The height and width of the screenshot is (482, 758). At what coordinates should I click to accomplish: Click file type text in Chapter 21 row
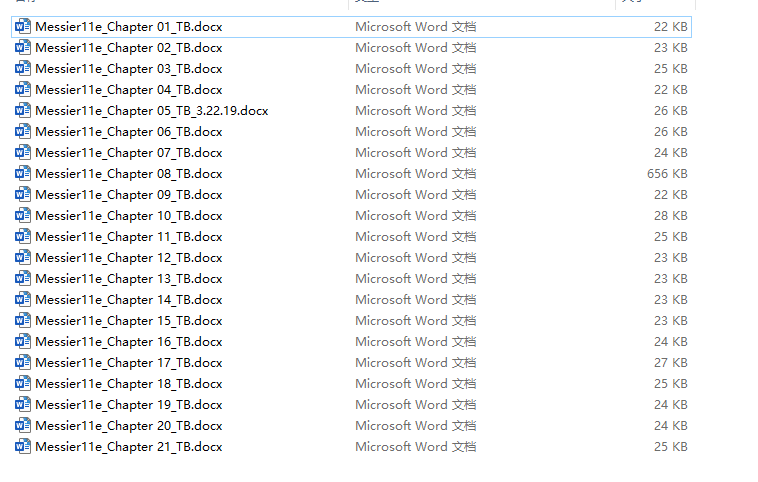416,447
